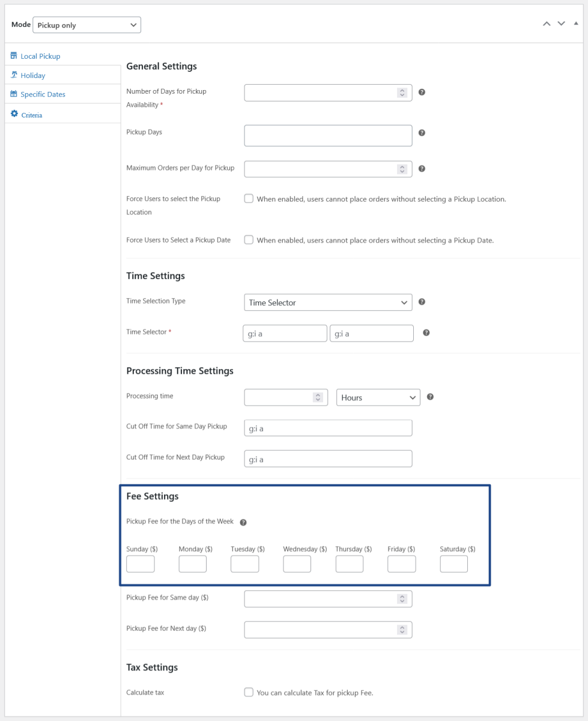Expand the Time Selection Type dropdown
This screenshot has height=721, width=588.
pyautogui.click(x=328, y=303)
